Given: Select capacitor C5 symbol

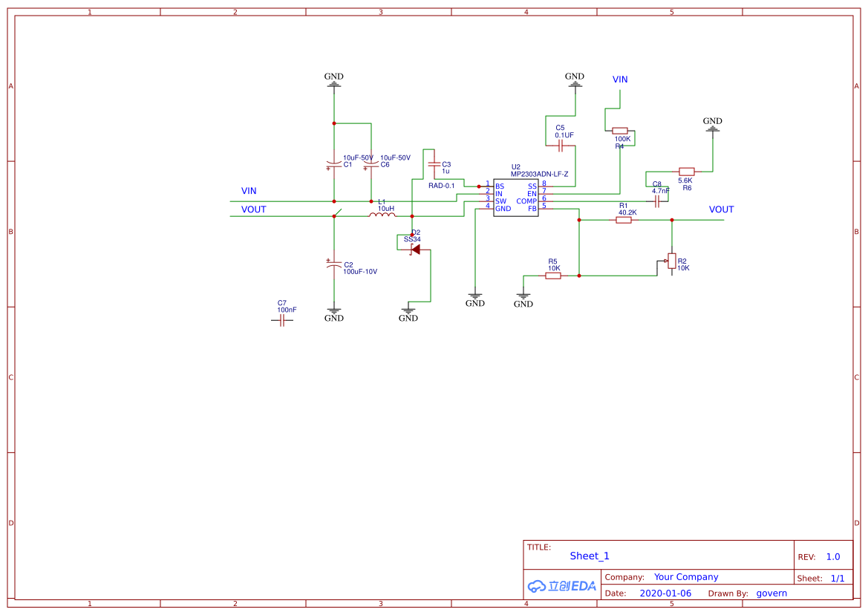Looking at the screenshot, I should click(560, 146).
